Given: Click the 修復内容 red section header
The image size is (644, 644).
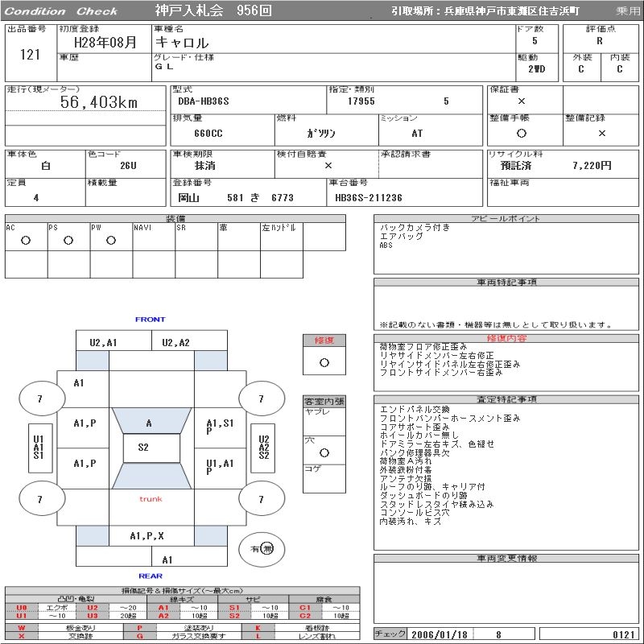Looking at the screenshot, I should (x=506, y=338).
